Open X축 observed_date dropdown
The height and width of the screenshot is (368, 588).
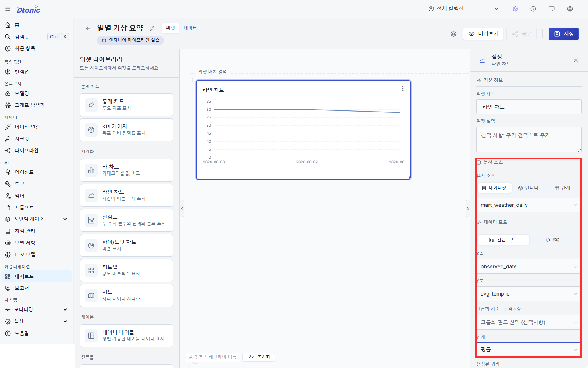(529, 266)
